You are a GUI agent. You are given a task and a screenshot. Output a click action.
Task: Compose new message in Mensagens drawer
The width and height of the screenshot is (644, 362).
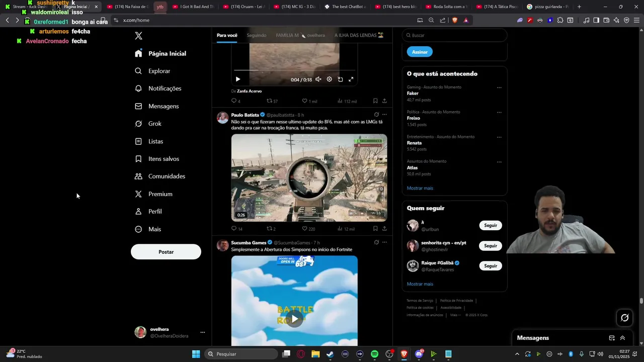click(x=612, y=338)
